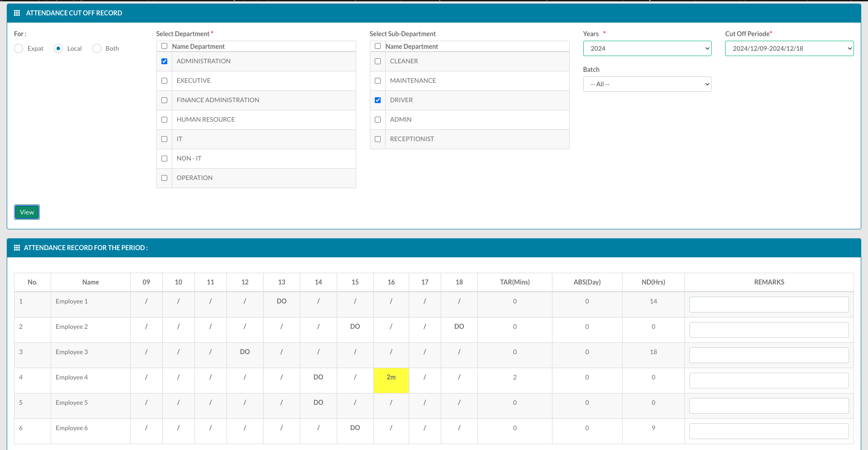Click remarks input for Employee 4

(x=769, y=380)
